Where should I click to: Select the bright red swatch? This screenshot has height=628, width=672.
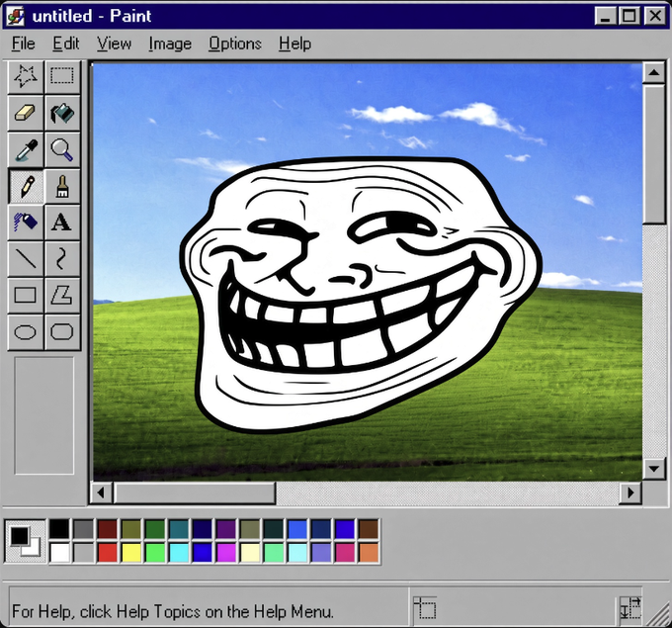tap(107, 553)
